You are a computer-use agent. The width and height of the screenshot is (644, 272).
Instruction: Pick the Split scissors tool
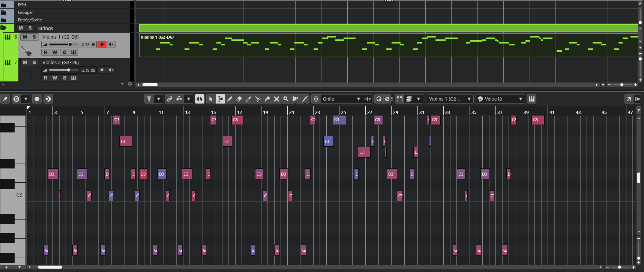[258, 99]
